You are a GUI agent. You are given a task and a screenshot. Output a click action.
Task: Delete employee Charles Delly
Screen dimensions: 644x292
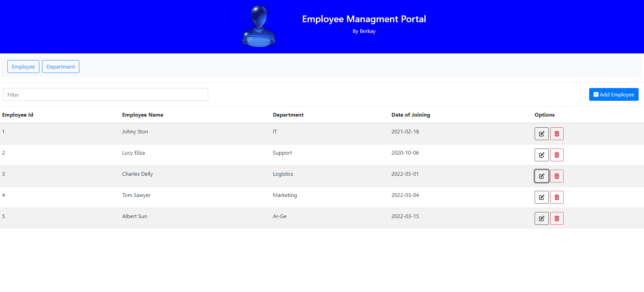557,176
